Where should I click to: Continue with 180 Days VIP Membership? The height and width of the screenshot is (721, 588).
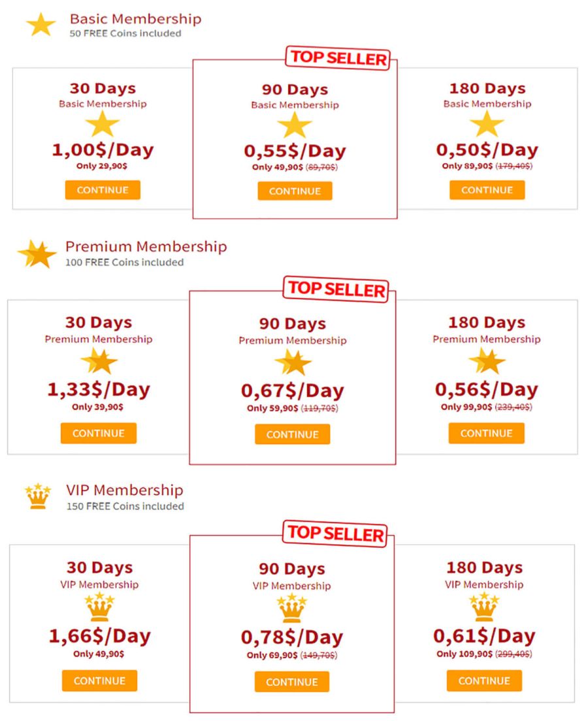[x=484, y=681]
